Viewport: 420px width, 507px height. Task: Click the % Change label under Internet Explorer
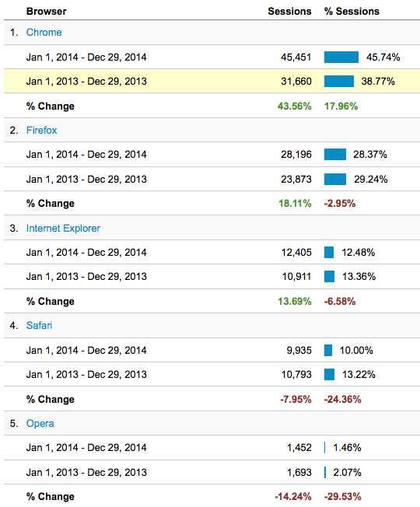click(51, 302)
